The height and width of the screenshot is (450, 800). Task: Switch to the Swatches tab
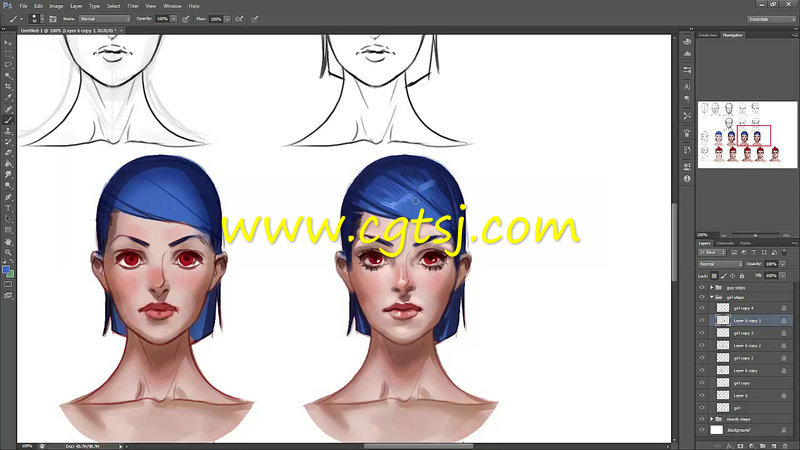708,35
